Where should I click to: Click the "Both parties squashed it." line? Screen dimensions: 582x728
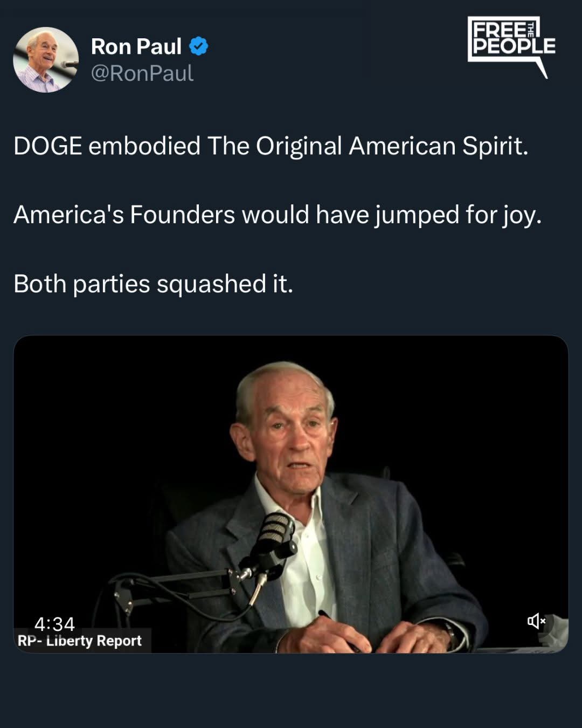pyautogui.click(x=153, y=284)
